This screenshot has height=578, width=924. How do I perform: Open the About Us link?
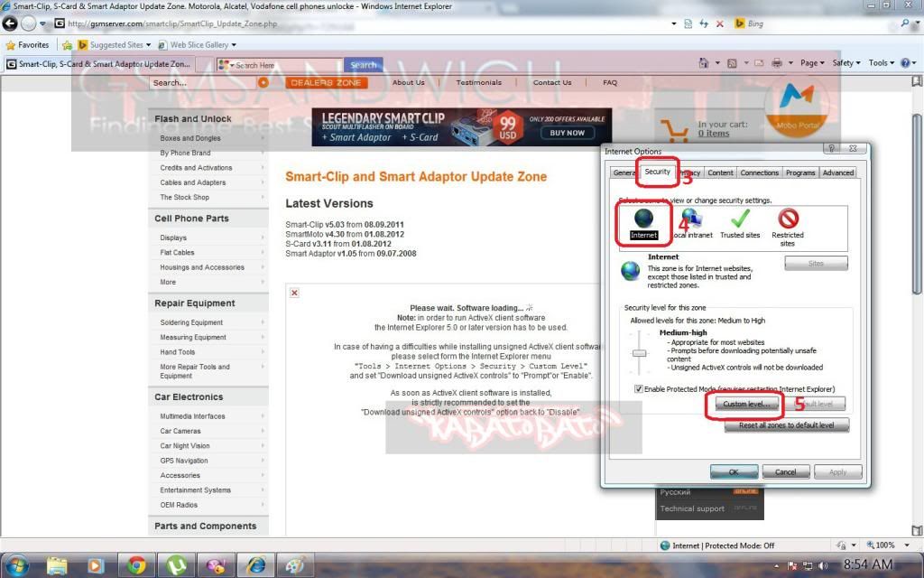tap(409, 82)
